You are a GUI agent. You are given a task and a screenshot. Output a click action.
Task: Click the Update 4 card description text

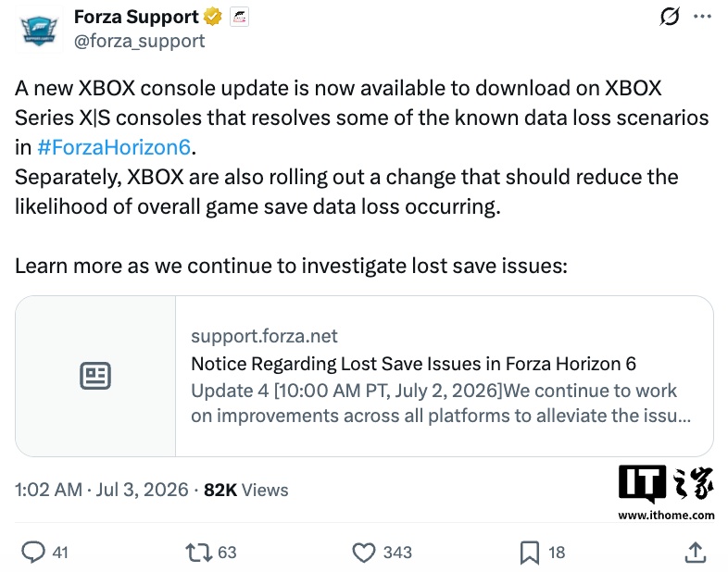coord(441,403)
